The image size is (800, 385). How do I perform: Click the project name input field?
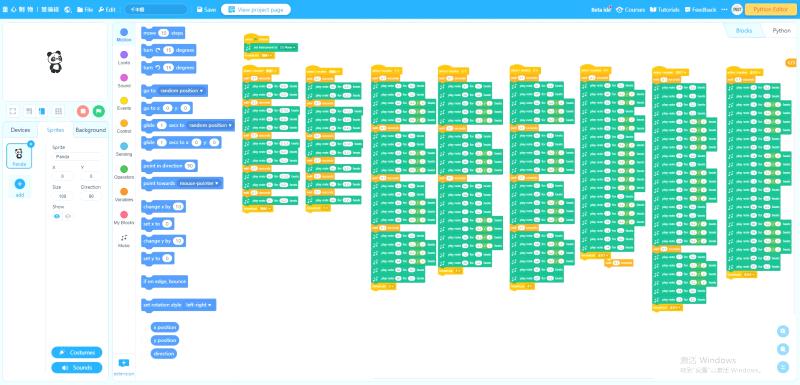[156, 10]
